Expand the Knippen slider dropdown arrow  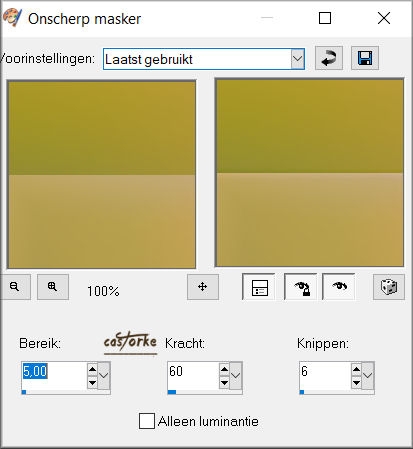coord(368,376)
